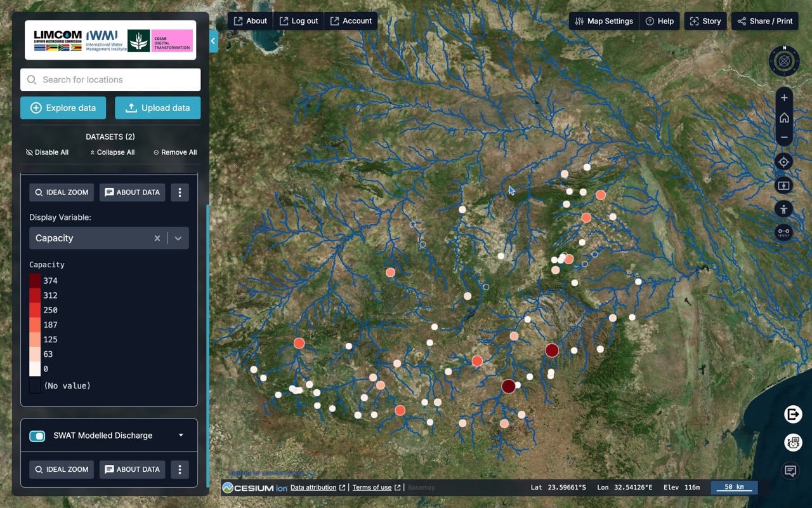Viewport: 812px width, 508px height.
Task: Enable split-screen compare view icon
Action: 784,185
